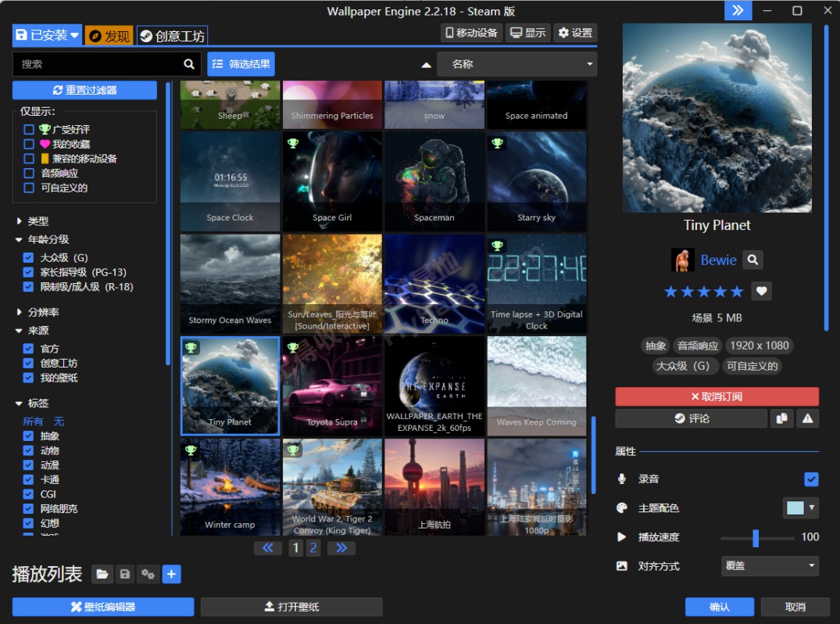Add to playlist with plus icon
Image resolution: width=840 pixels, height=624 pixels.
coord(171,575)
